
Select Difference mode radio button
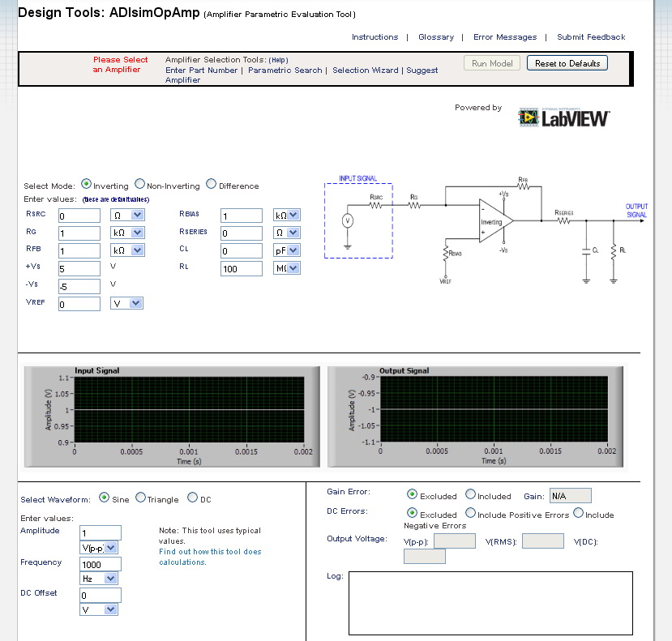point(212,184)
